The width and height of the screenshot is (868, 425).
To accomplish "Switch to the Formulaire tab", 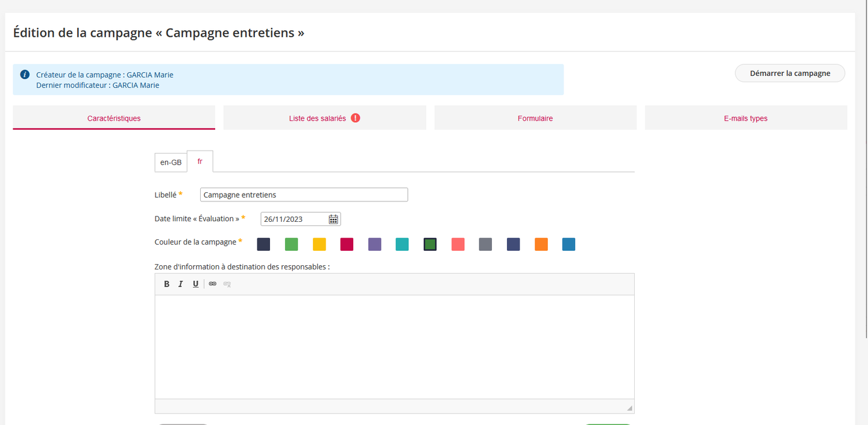I will click(535, 118).
